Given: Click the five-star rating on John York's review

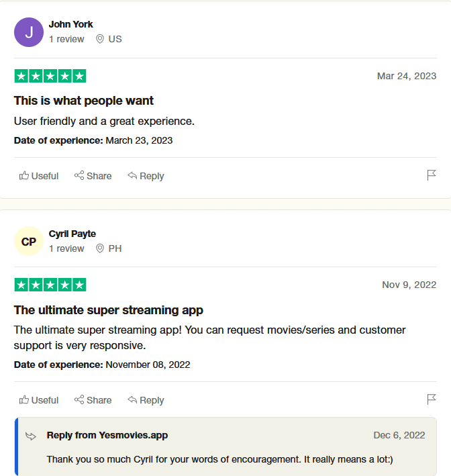Looking at the screenshot, I should pos(50,76).
